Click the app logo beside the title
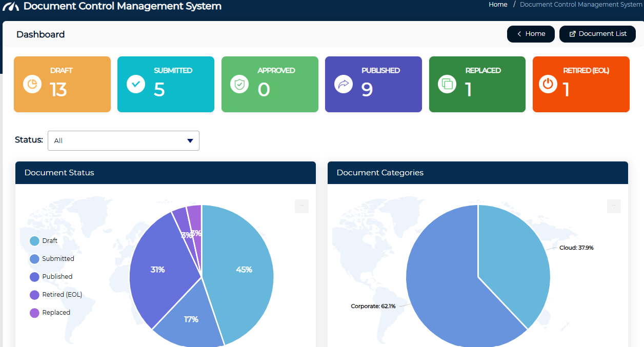The width and height of the screenshot is (644, 347). point(10,7)
